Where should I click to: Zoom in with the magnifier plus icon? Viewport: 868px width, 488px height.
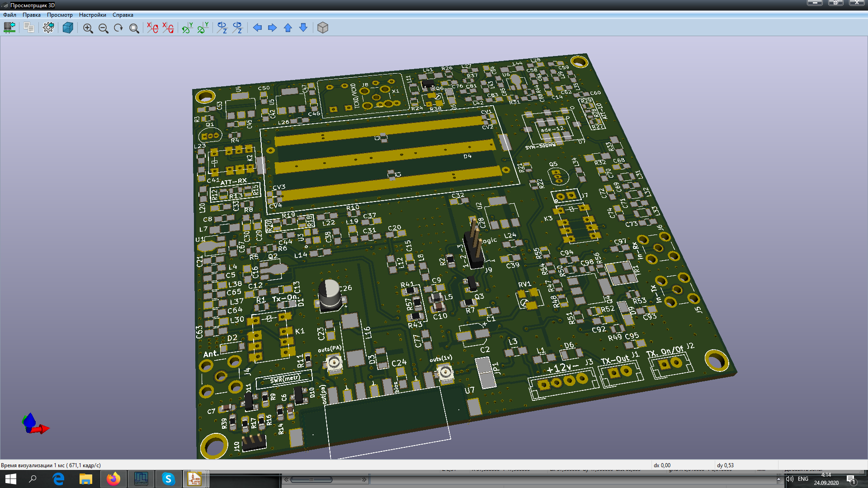pos(88,28)
